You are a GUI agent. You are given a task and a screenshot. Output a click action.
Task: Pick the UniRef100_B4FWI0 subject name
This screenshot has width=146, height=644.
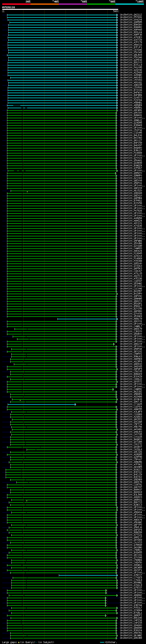click(131, 93)
